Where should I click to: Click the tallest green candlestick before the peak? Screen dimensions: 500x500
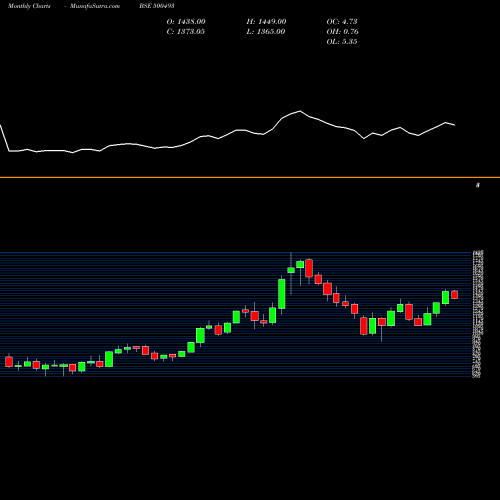pos(282,294)
